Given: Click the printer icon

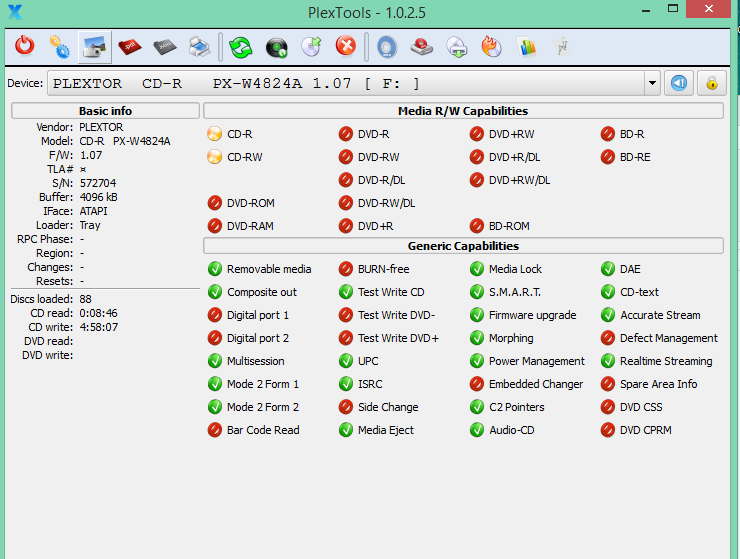Looking at the screenshot, I should coord(200,47).
